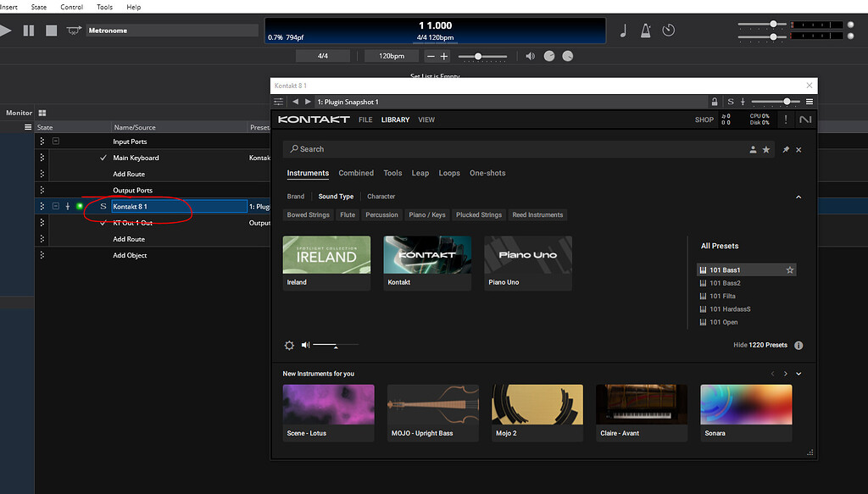This screenshot has height=494, width=868.
Task: Click Hide 1220 Presets link
Action: point(760,345)
